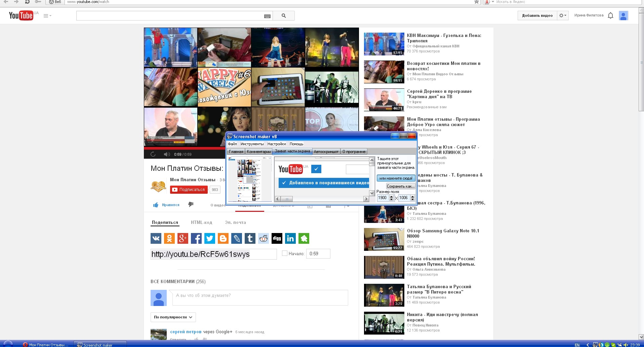
Task: Open the Настройки menu
Action: [277, 144]
